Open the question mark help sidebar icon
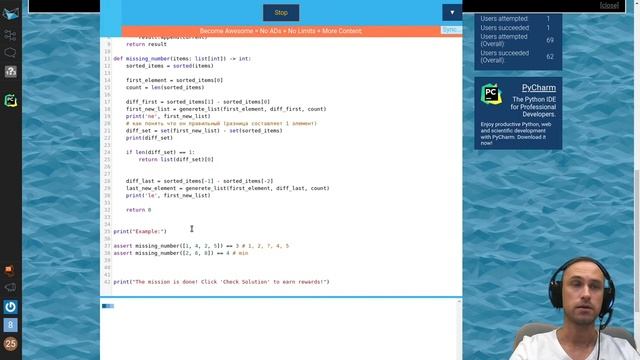Screen dimensions: 640x360 click(x=10, y=72)
